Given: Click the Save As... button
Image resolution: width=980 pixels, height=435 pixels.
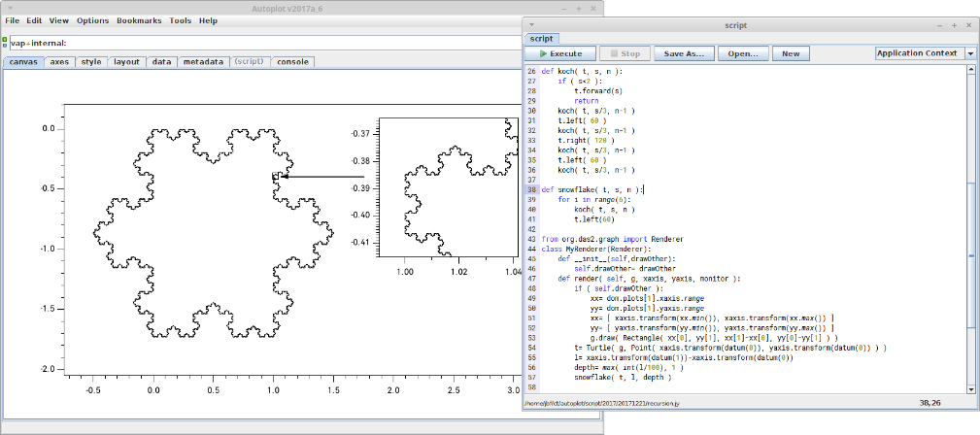Looking at the screenshot, I should pyautogui.click(x=683, y=54).
